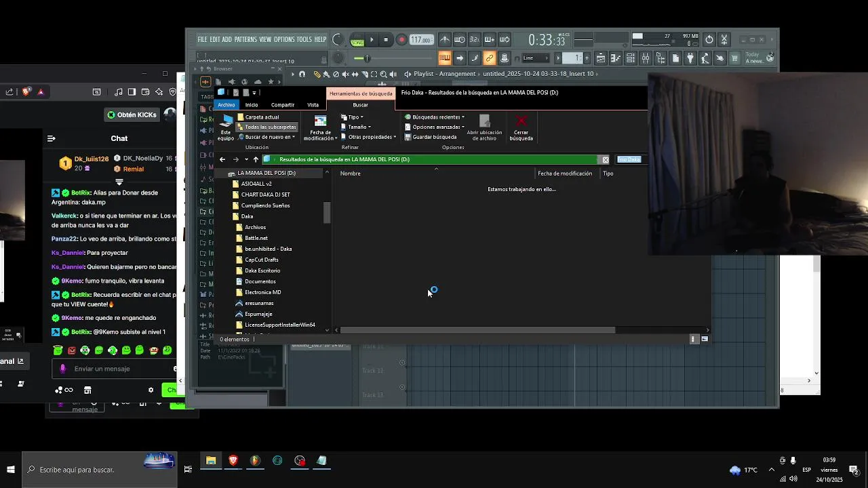Viewport: 868px width, 488px height.
Task: Click the playlist magnet snap icon
Action: pos(302,74)
